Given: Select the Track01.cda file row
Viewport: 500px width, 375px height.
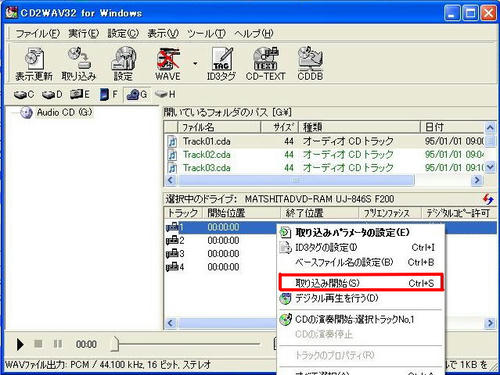Looking at the screenshot, I should click(325, 141).
